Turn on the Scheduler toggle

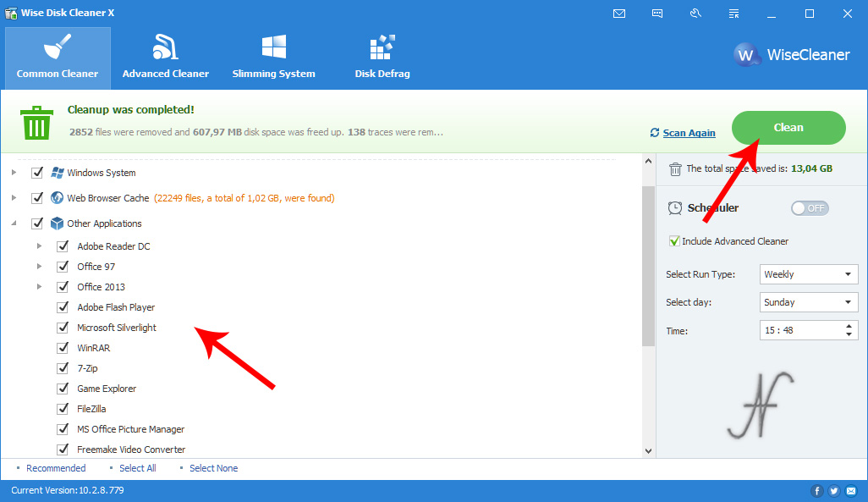pos(810,208)
